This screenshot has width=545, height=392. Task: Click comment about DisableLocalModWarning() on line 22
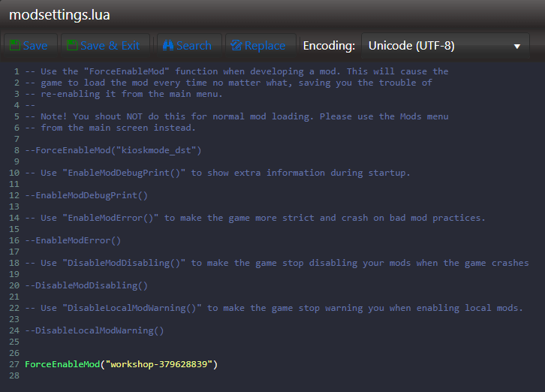pos(274,308)
